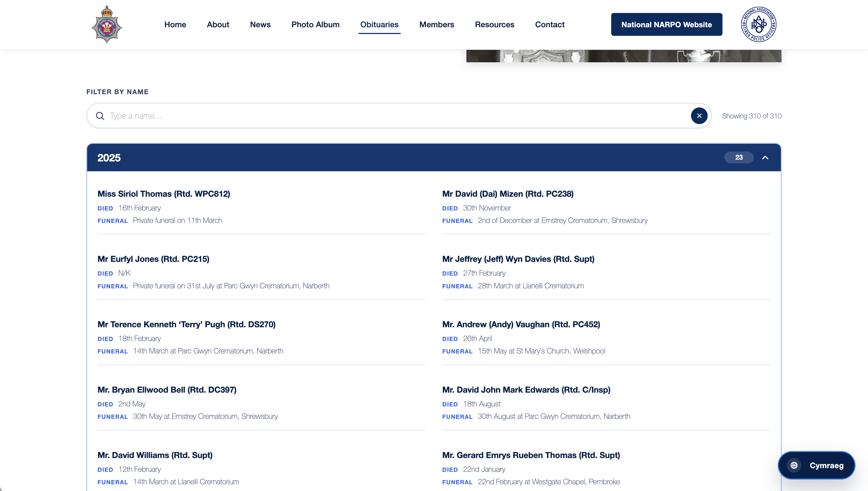Select Mr Jeffrey (Jeff) Wyn Davies entry
Screen dimensions: 868x491
[x=518, y=259]
